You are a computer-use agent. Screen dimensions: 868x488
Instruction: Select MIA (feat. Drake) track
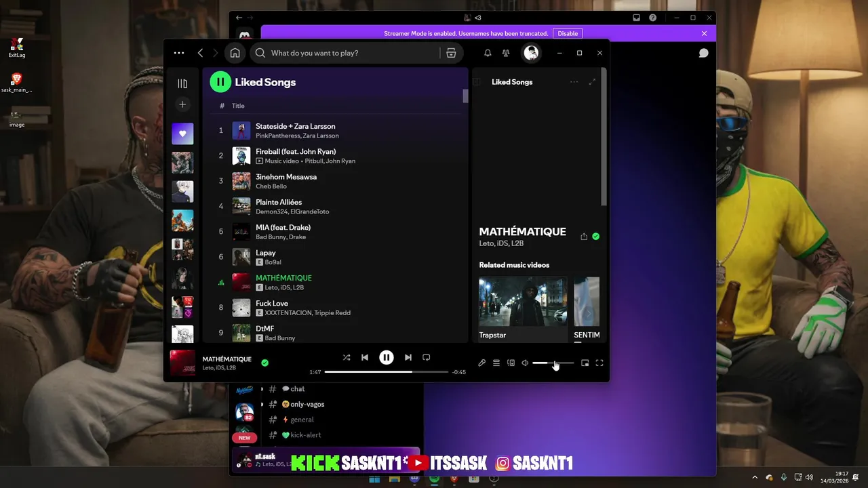(336, 232)
